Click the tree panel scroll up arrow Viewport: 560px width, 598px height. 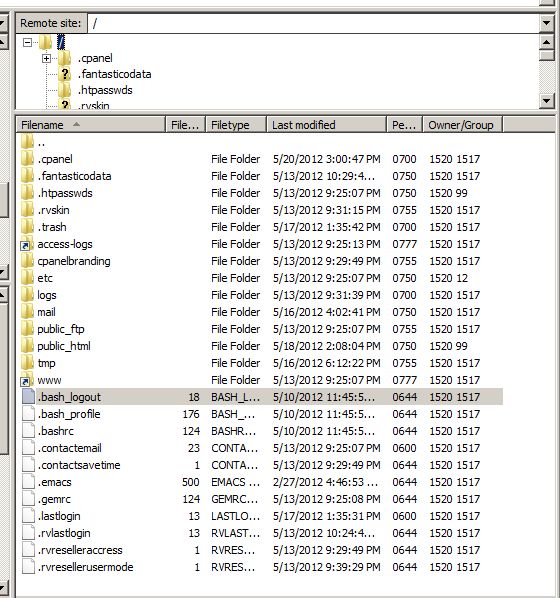point(547,42)
